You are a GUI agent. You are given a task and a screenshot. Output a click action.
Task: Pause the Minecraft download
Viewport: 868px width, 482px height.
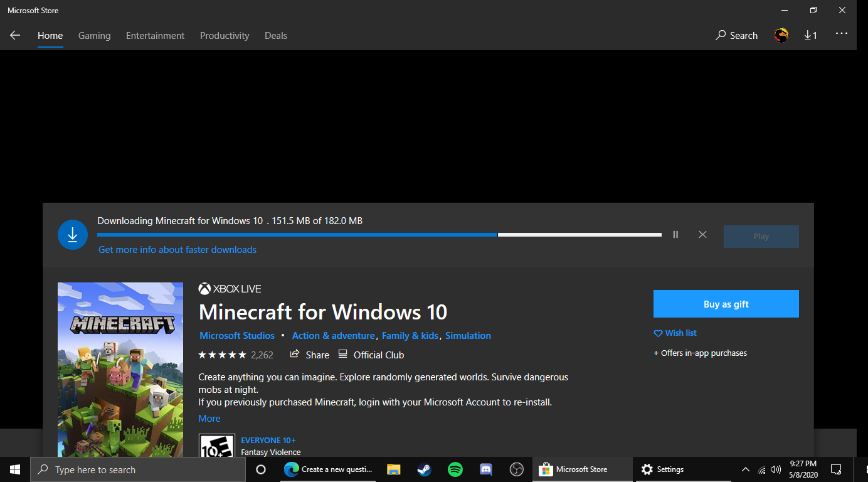click(x=675, y=235)
